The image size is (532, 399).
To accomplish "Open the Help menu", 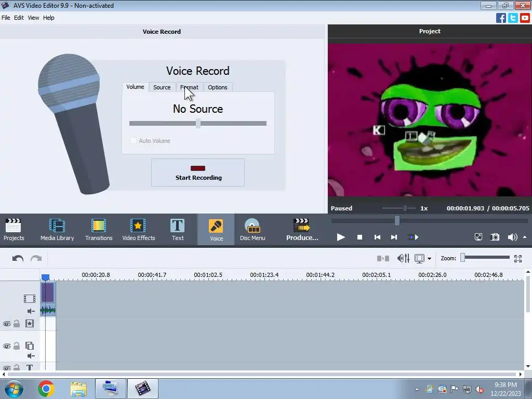I will pos(48,18).
